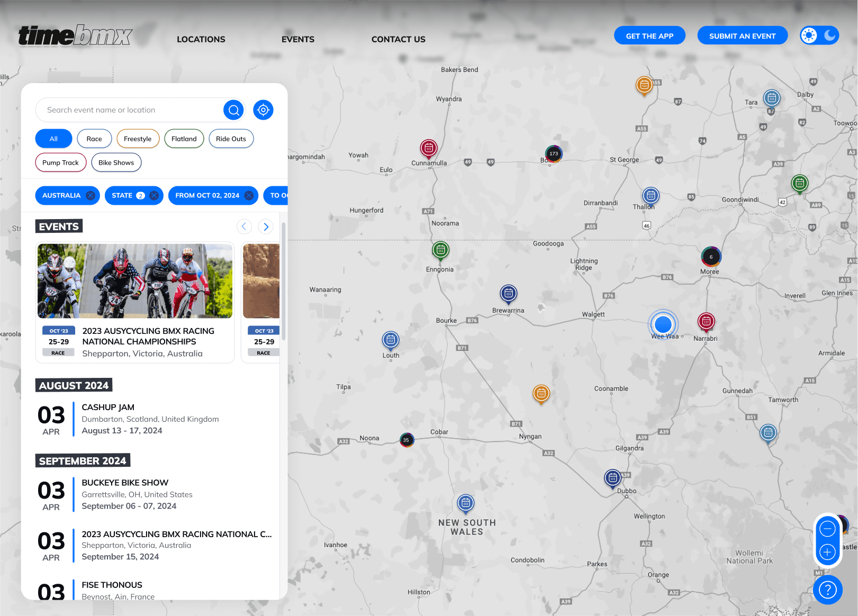The image size is (858, 616).
Task: Open the Locations menu
Action: coord(201,39)
